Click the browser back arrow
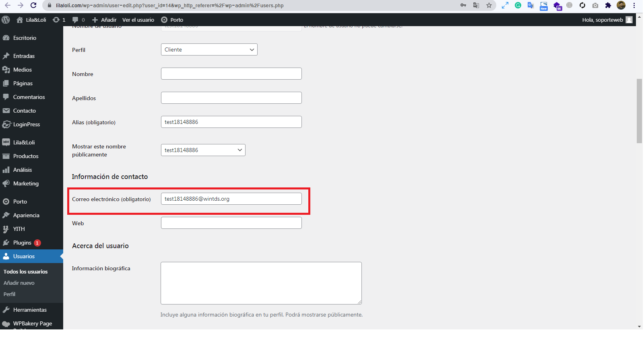The height and width of the screenshot is (362, 644). pyautogui.click(x=8, y=5)
